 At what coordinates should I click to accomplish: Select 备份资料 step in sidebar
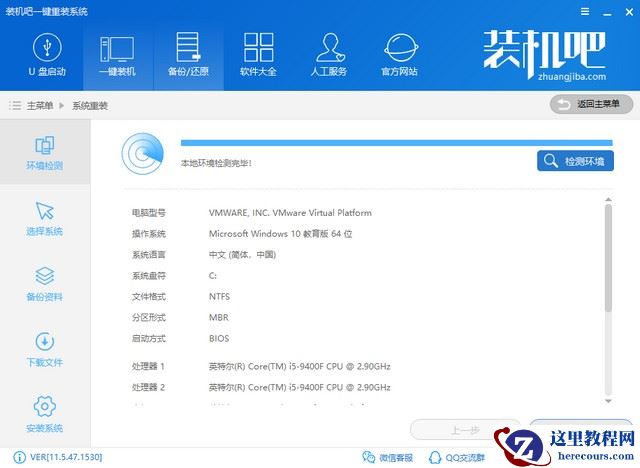[x=45, y=284]
